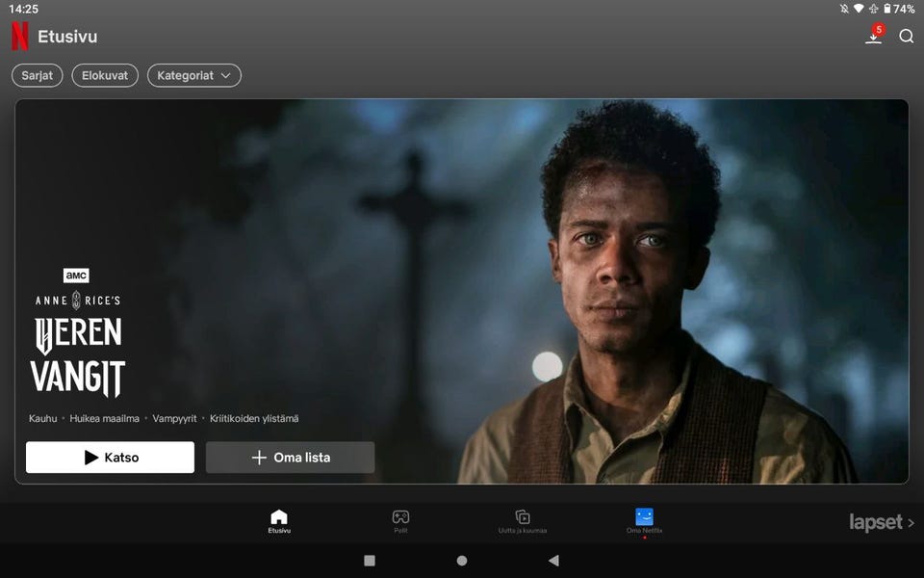Tap the Android home circle button
The height and width of the screenshot is (578, 924).
tap(462, 561)
